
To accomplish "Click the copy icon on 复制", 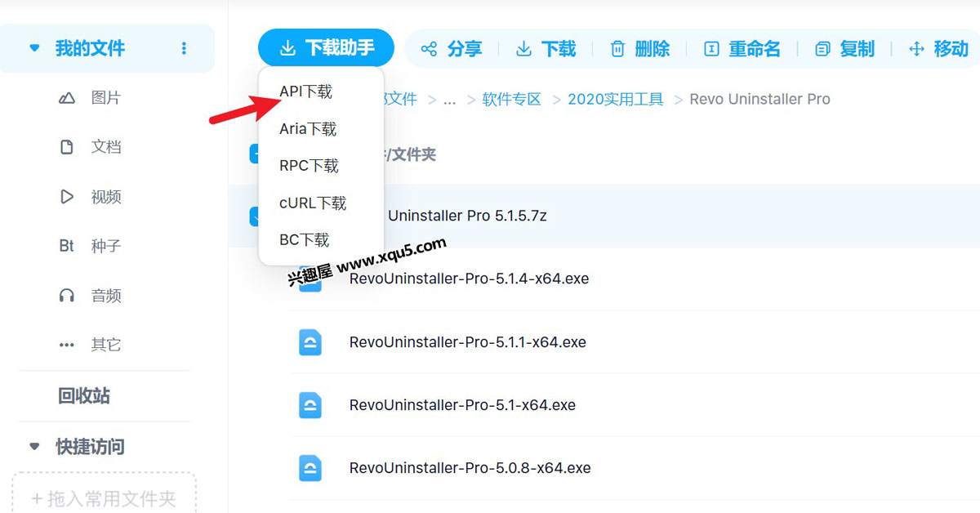I will (822, 49).
